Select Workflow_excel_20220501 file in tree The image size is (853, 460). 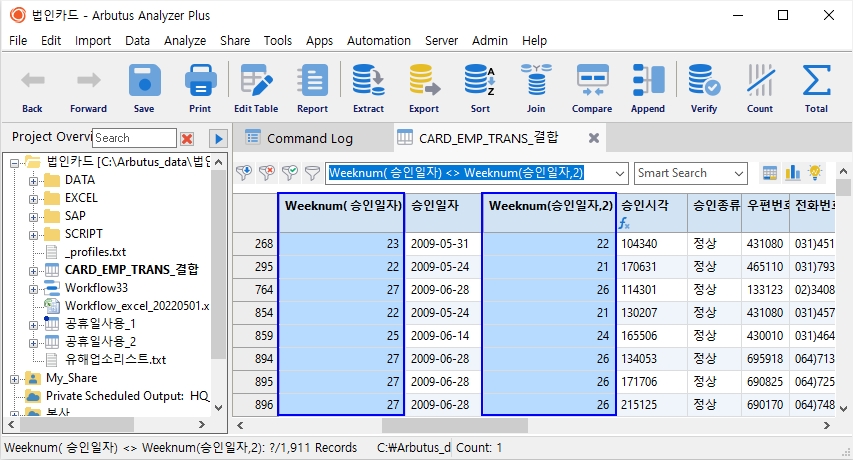137,306
